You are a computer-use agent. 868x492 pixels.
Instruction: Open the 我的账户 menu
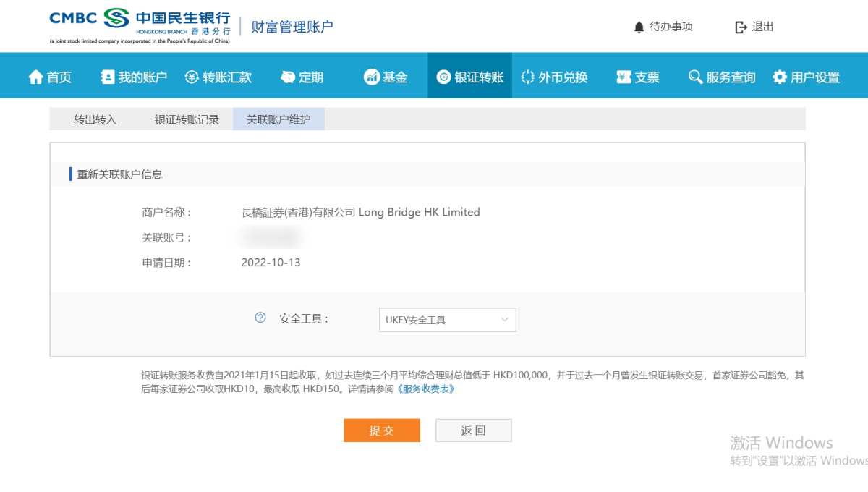[x=134, y=77]
